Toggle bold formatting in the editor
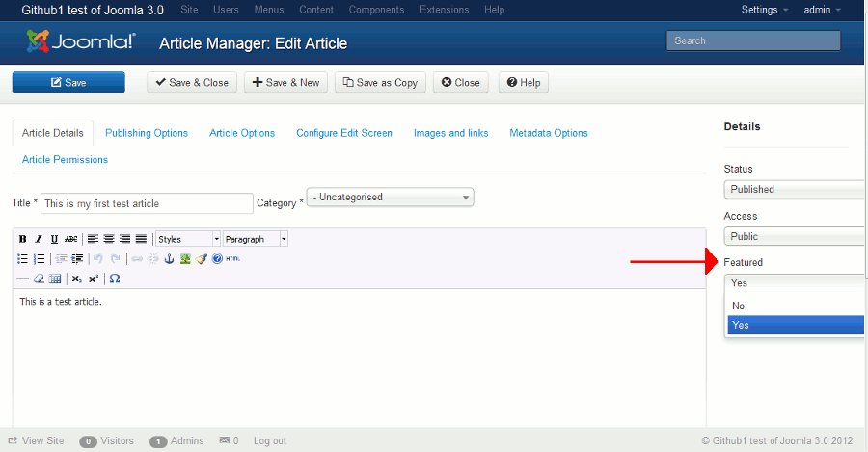The width and height of the screenshot is (868, 452). click(23, 239)
